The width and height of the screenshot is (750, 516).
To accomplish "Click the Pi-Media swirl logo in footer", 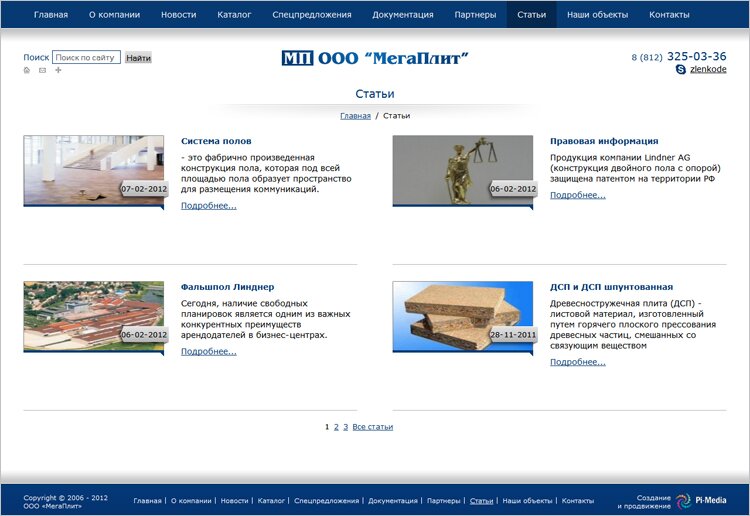I will click(684, 501).
